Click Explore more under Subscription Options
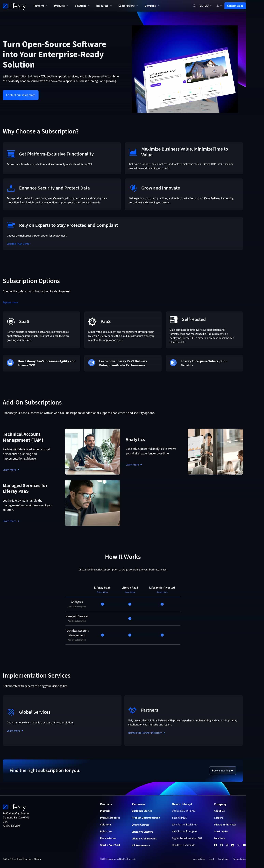This screenshot has width=264, height=868. [10, 303]
